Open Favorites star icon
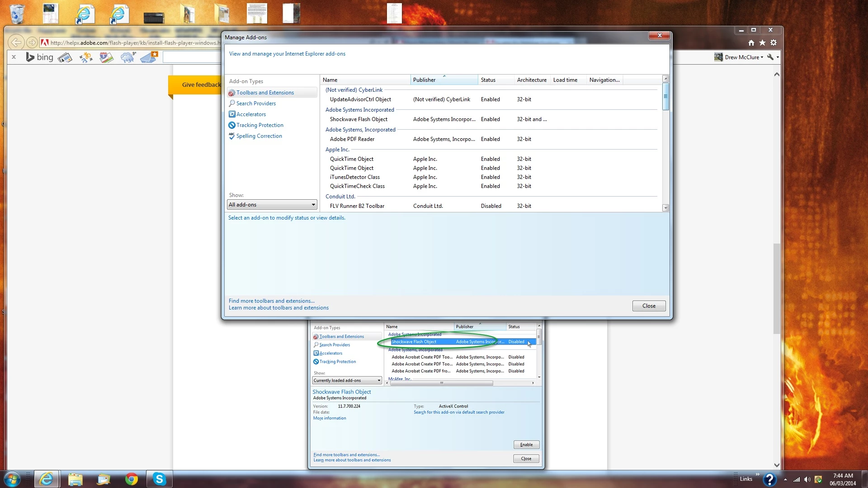This screenshot has width=868, height=488. 762,43
